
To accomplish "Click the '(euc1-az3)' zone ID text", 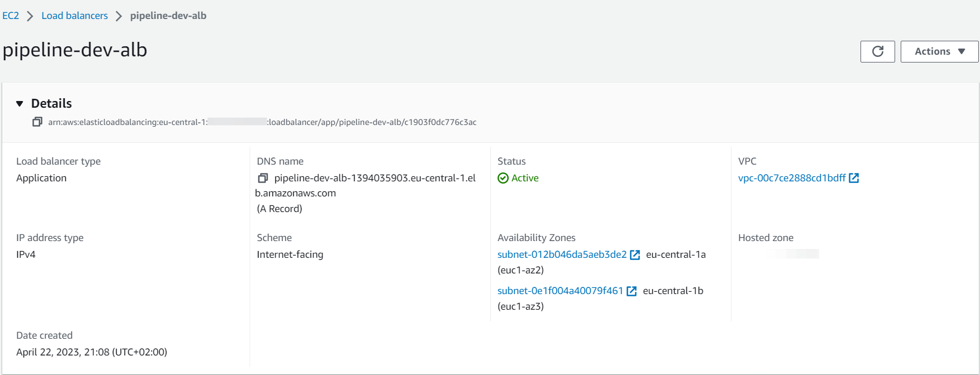I will [x=520, y=306].
